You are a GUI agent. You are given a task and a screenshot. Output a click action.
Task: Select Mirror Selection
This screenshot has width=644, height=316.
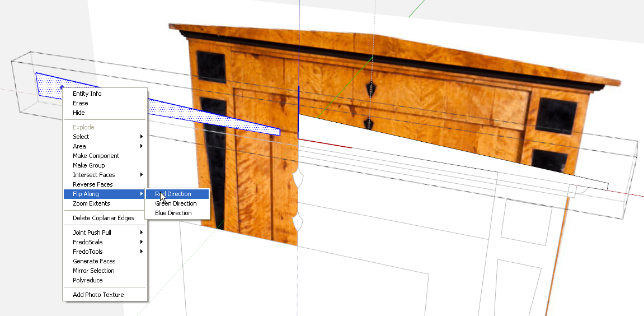(x=105, y=271)
